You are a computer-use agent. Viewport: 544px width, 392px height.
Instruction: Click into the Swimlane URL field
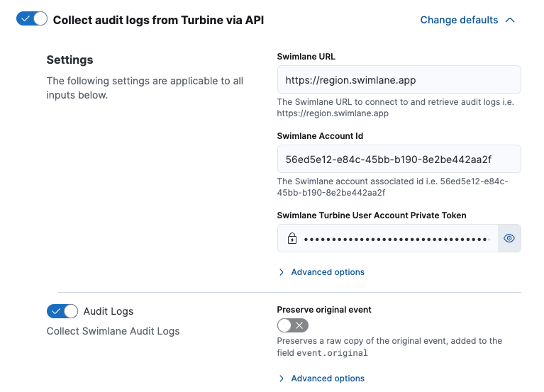coord(399,80)
